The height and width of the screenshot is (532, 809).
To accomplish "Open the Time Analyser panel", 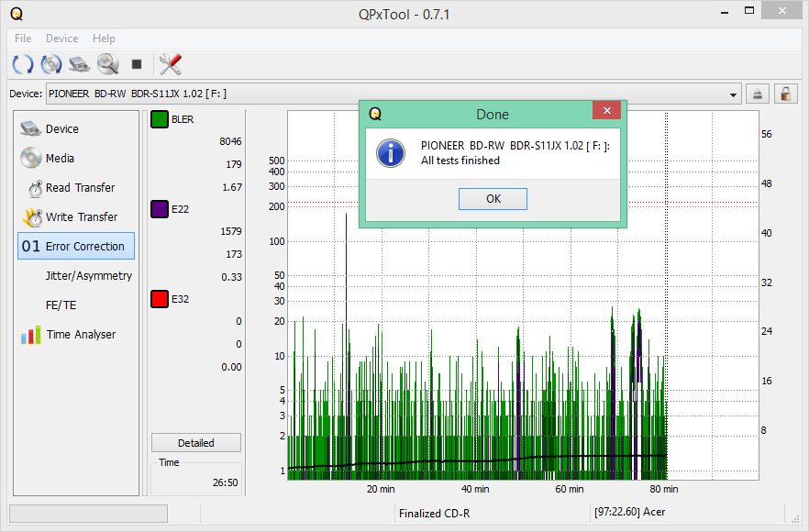I will [x=76, y=335].
